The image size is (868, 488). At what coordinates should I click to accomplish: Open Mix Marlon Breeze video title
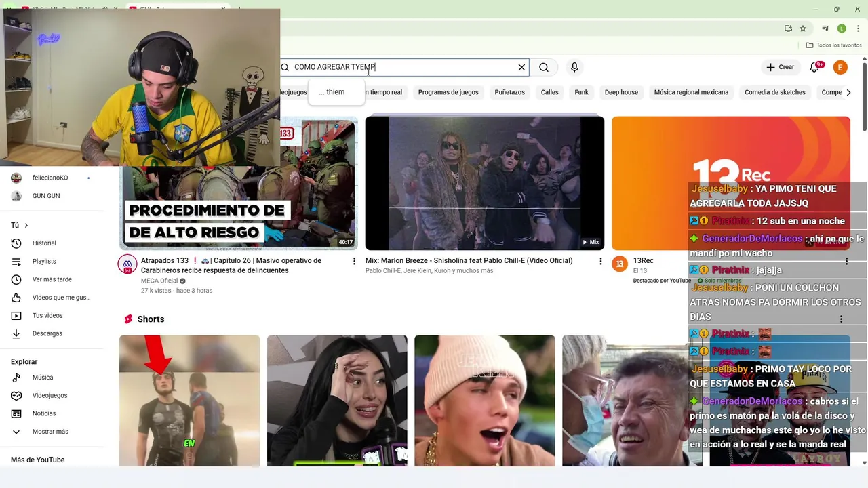pos(469,260)
